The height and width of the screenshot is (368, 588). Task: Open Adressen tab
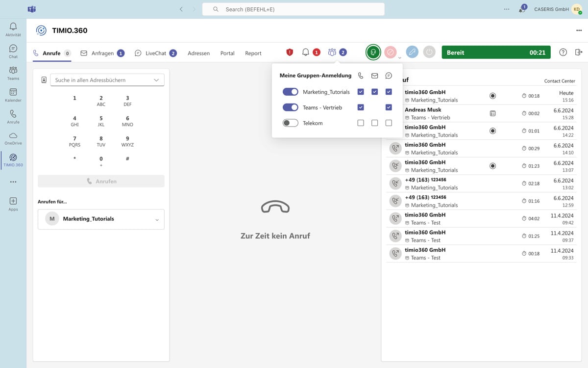click(198, 53)
